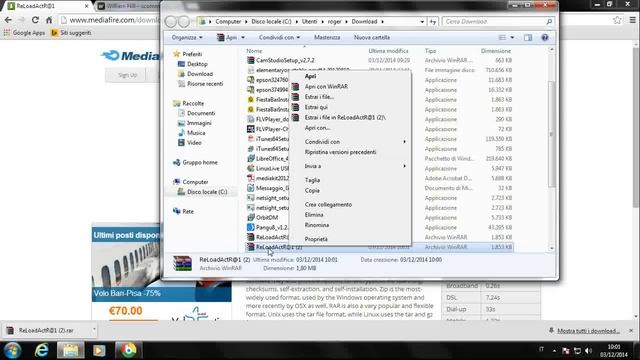640x360 pixels.
Task: Select Immagini in the navigation pane
Action: tap(199, 123)
